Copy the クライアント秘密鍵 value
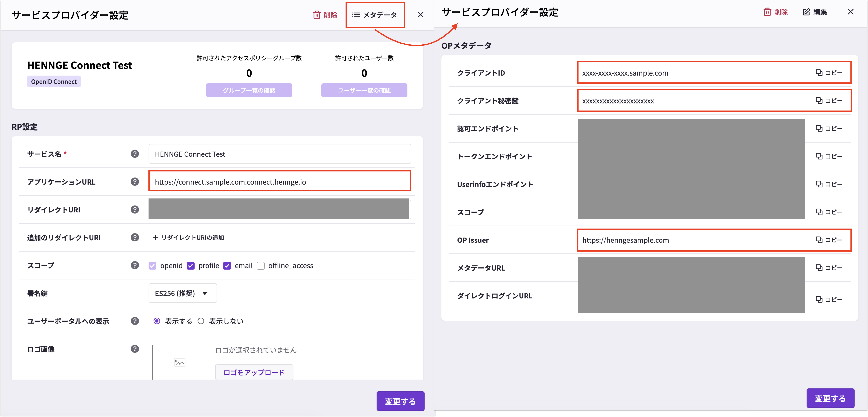The image size is (868, 417). [x=829, y=100]
